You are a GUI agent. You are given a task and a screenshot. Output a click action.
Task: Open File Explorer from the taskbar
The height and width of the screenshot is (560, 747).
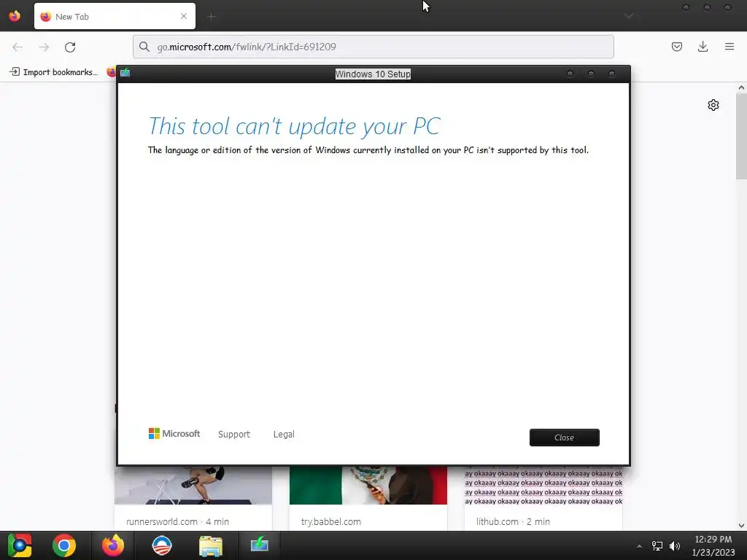(211, 545)
